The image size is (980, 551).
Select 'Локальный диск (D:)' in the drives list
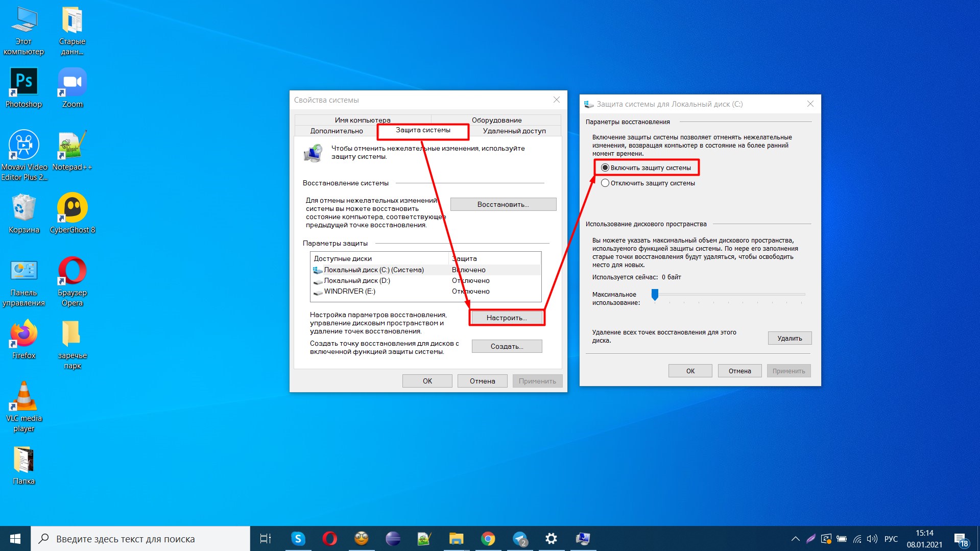357,280
